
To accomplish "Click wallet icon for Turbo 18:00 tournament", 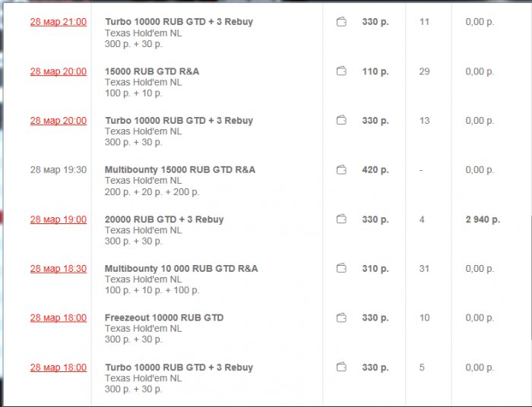I will click(341, 367).
